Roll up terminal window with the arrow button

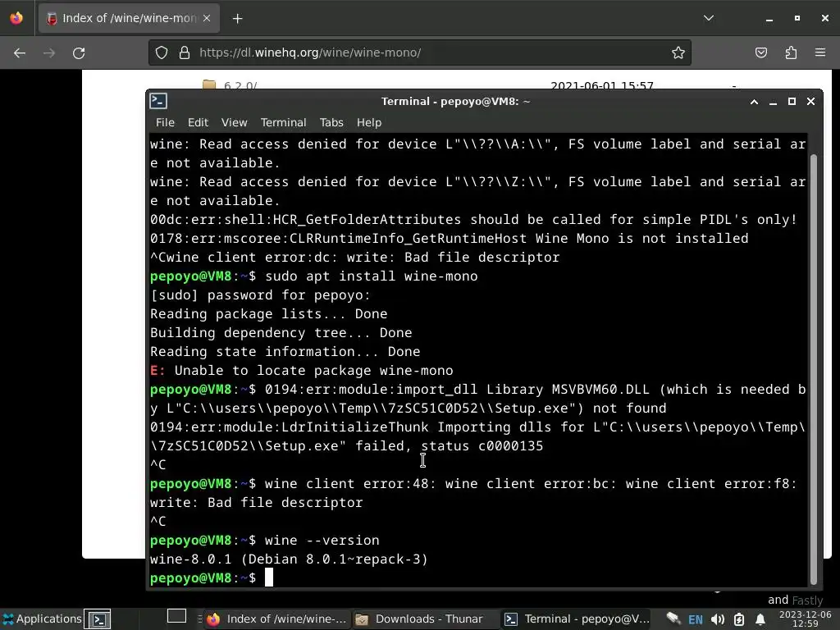754,102
